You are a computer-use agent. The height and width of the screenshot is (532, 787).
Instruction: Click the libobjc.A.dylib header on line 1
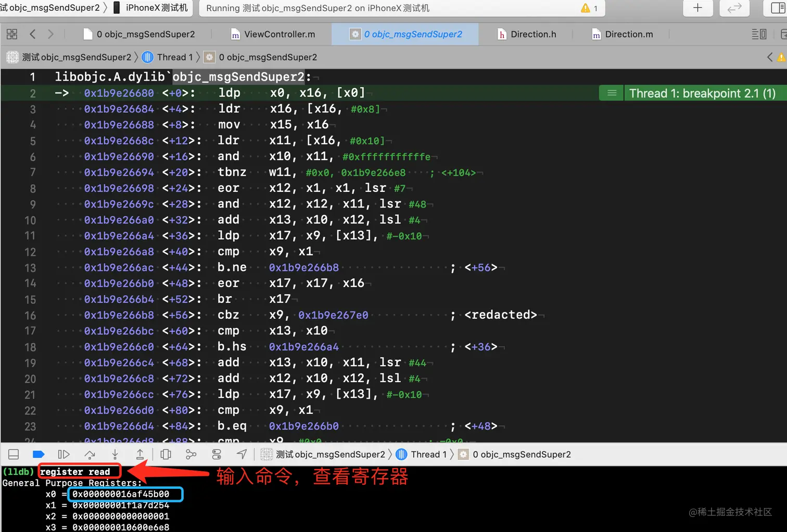pos(183,77)
